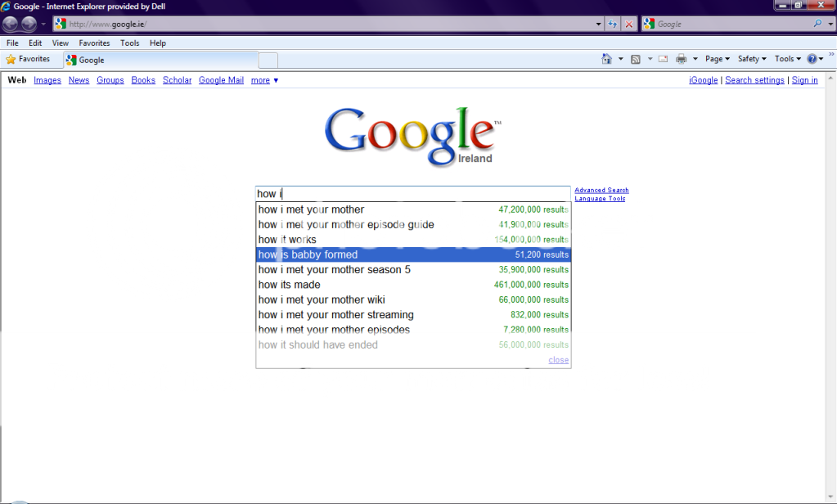Expand the Safety dropdown menu

point(752,59)
